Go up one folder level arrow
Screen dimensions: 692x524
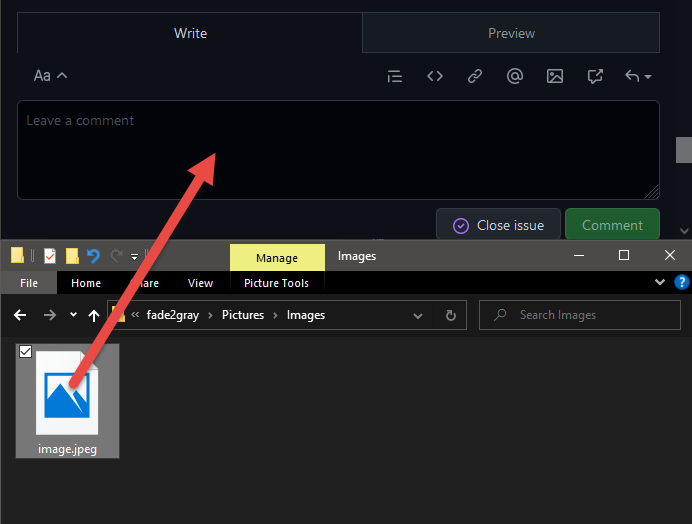pos(94,315)
